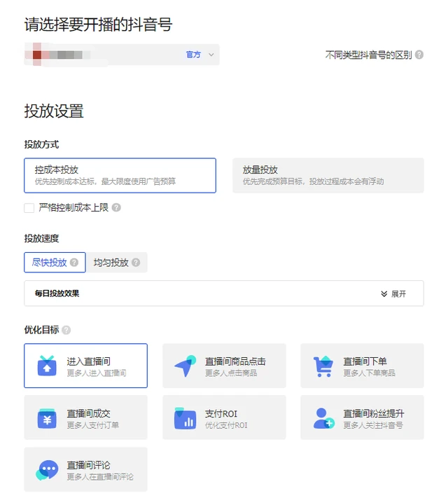Click the 支付ROI bar chart icon
Image resolution: width=448 pixels, height=498 pixels.
(x=185, y=418)
